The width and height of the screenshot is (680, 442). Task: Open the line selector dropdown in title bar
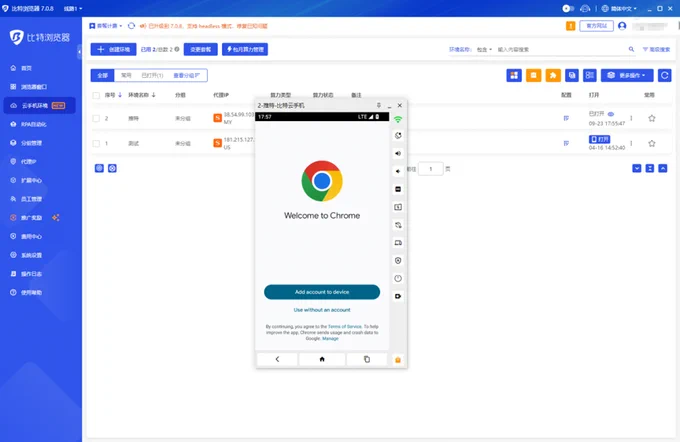click(x=73, y=8)
